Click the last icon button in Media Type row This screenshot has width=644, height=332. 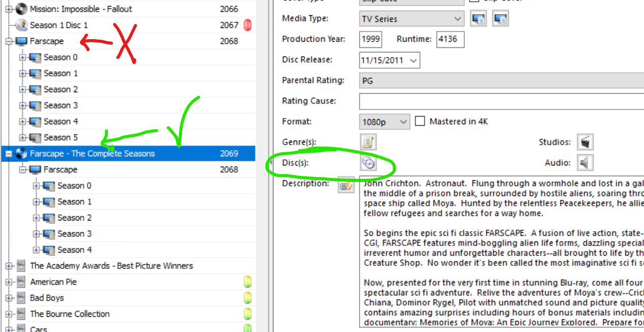pyautogui.click(x=500, y=19)
